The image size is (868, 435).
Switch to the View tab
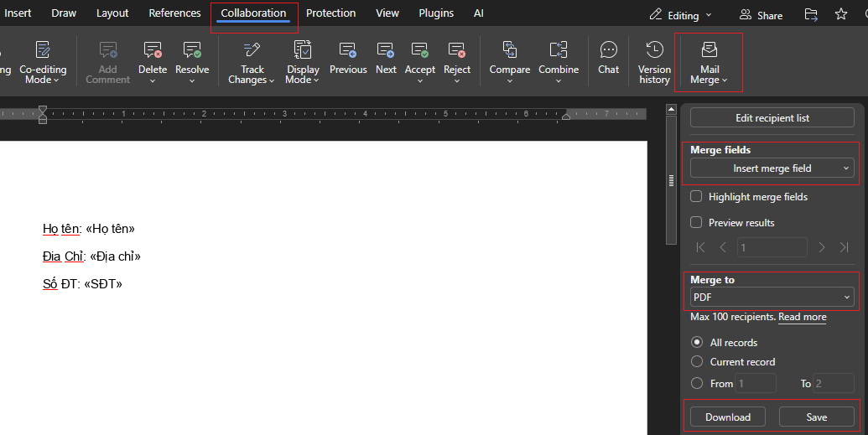(x=387, y=13)
